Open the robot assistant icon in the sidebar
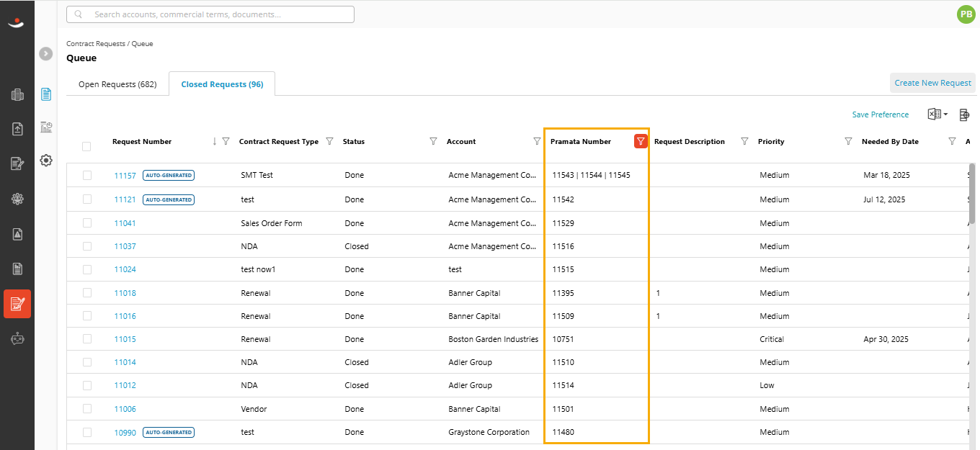The width and height of the screenshot is (980, 450). point(17,338)
